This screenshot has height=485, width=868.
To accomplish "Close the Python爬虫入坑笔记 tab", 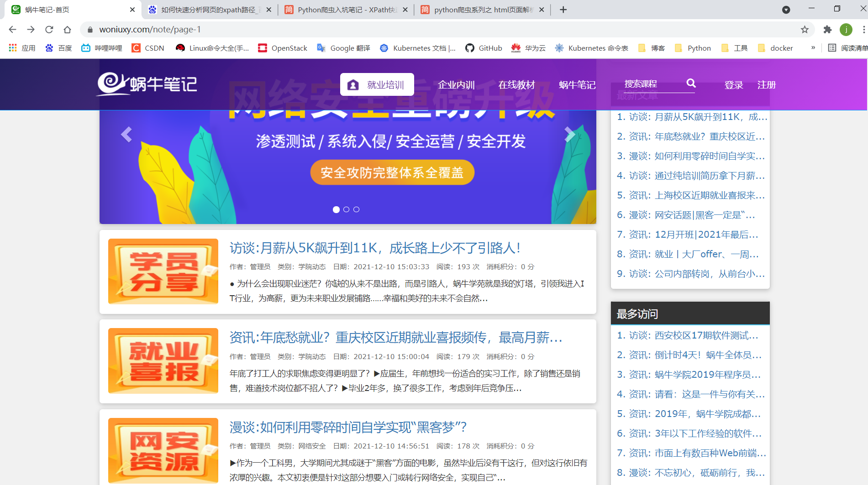I will click(x=405, y=10).
